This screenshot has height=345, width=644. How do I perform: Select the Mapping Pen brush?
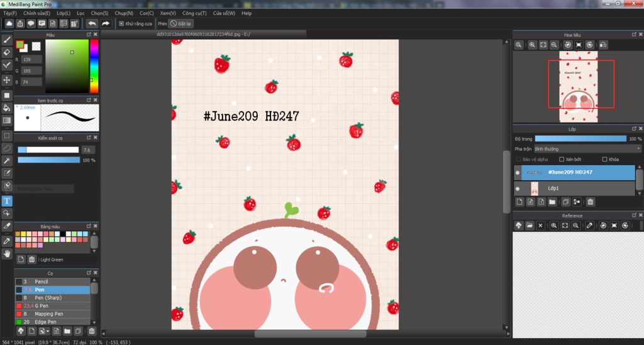[53, 314]
